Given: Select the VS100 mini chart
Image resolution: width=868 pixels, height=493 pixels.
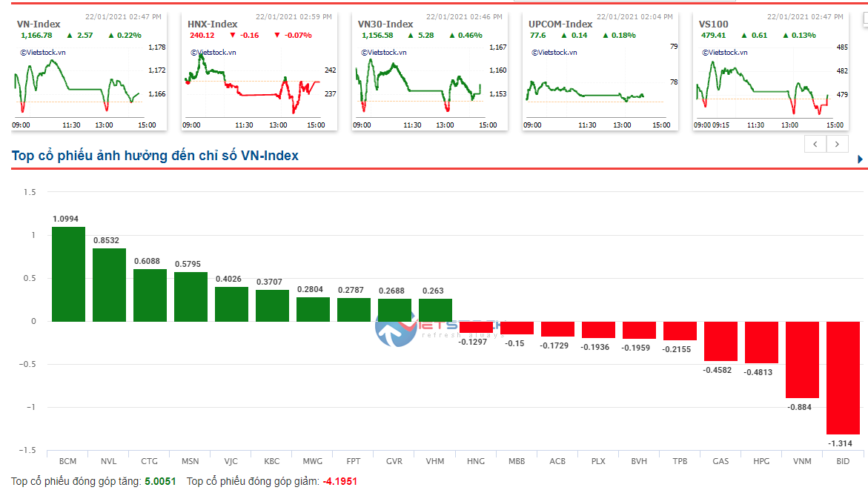Looking at the screenshot, I should 760,85.
